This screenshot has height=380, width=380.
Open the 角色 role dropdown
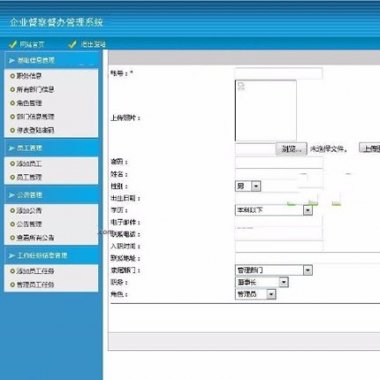256,294
